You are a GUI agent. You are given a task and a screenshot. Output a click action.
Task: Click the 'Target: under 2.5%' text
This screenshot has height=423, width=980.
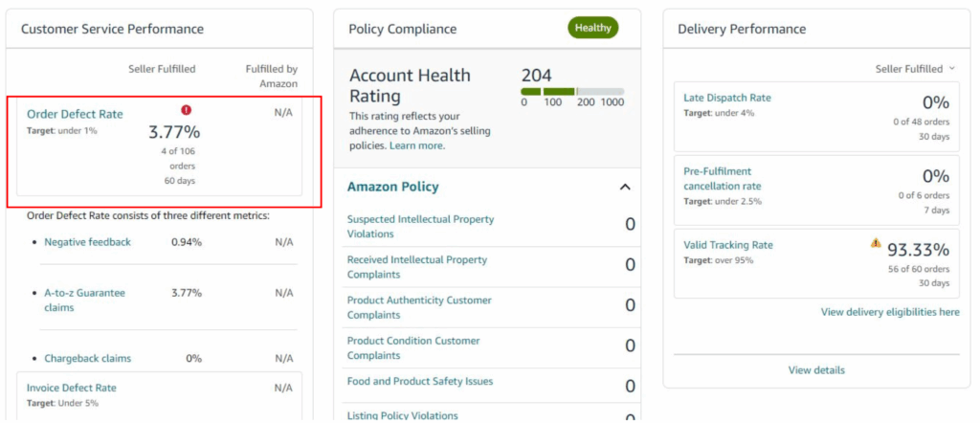tap(723, 202)
